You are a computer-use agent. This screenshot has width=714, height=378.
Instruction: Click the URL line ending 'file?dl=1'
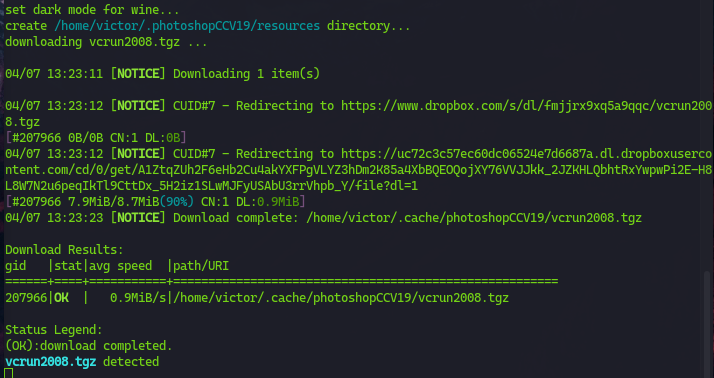(x=211, y=186)
